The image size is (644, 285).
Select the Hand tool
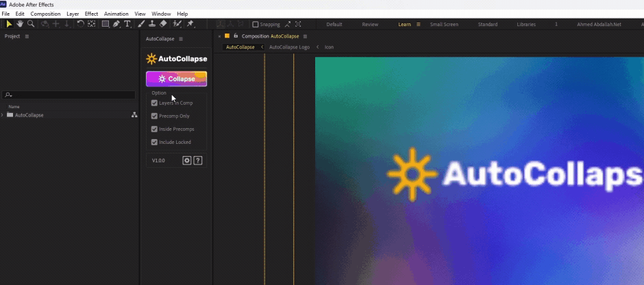[20, 24]
